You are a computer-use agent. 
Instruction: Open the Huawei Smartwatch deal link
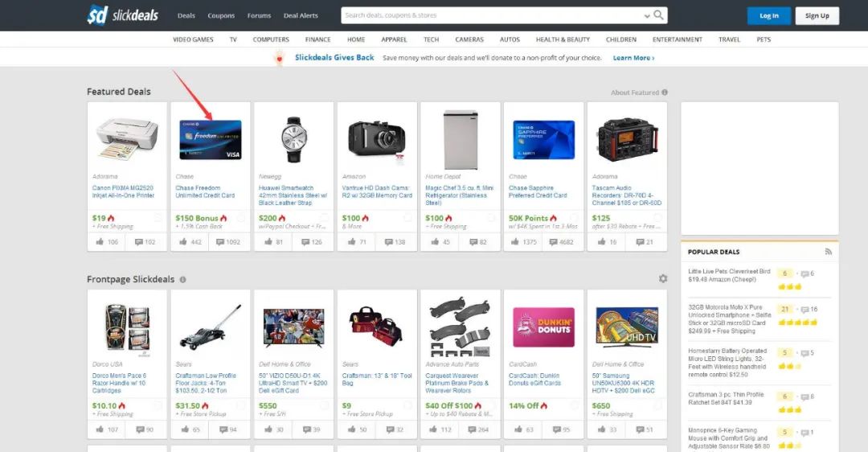point(293,195)
